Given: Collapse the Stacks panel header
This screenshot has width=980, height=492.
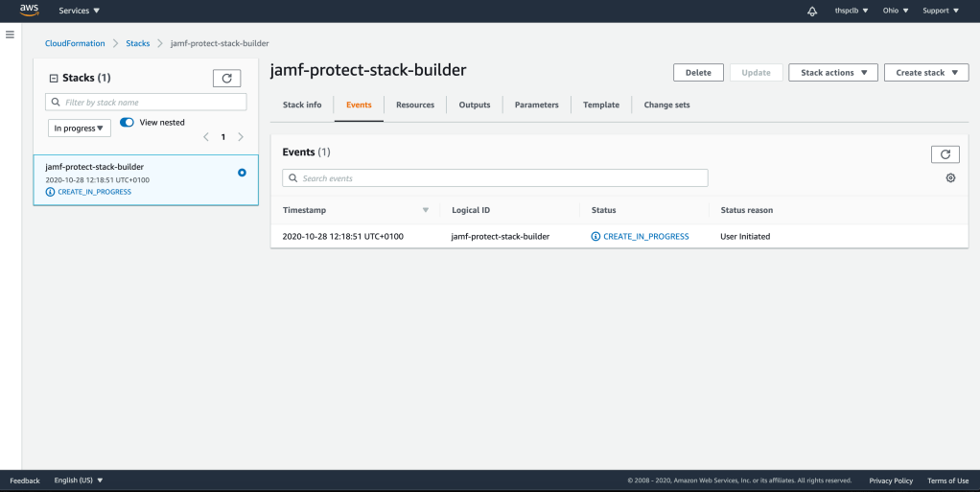Looking at the screenshot, I should pyautogui.click(x=54, y=78).
